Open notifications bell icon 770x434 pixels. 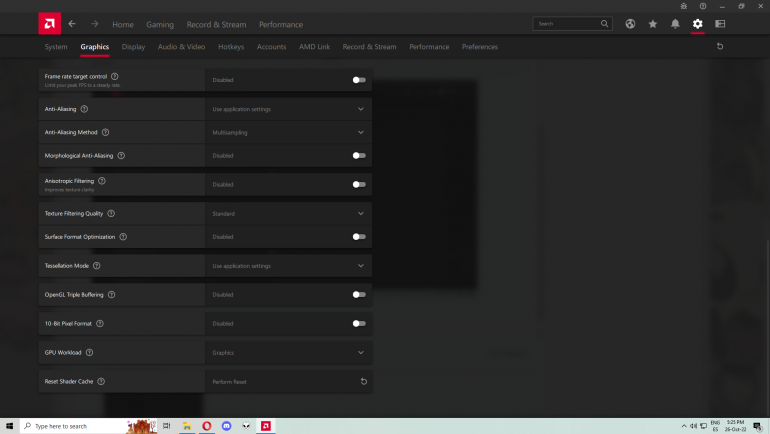pos(675,24)
